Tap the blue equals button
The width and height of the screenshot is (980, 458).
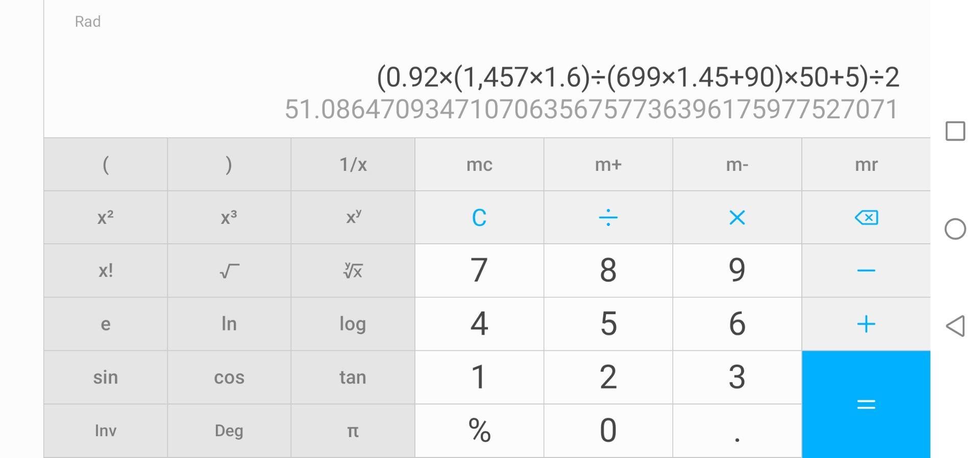pyautogui.click(x=866, y=404)
